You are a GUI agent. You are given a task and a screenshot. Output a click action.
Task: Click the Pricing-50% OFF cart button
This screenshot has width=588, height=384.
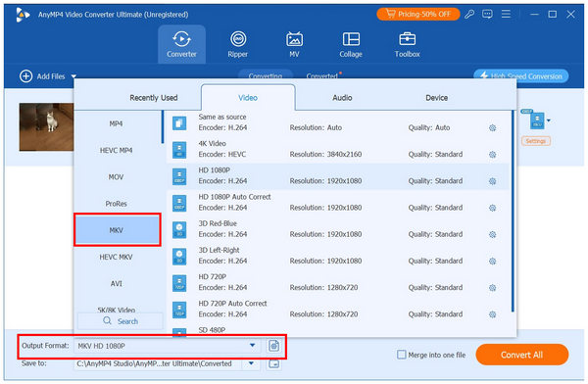pos(418,15)
